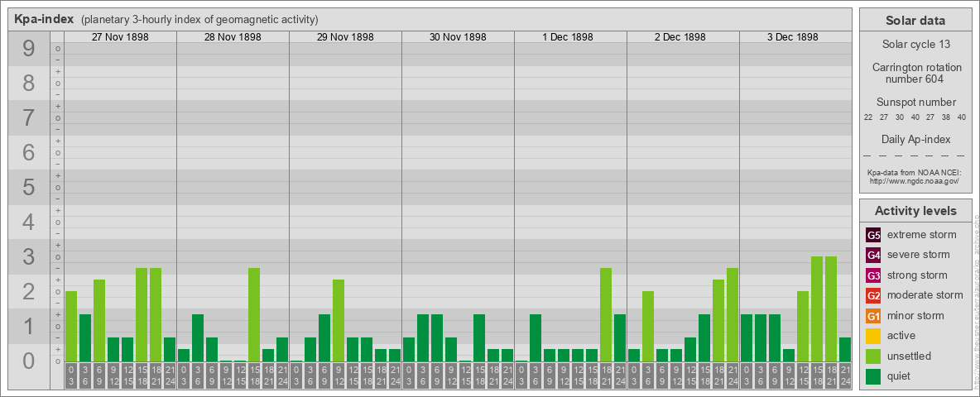Click the G5 extreme storm badge
This screenshot has height=397, width=980.
[x=873, y=235]
